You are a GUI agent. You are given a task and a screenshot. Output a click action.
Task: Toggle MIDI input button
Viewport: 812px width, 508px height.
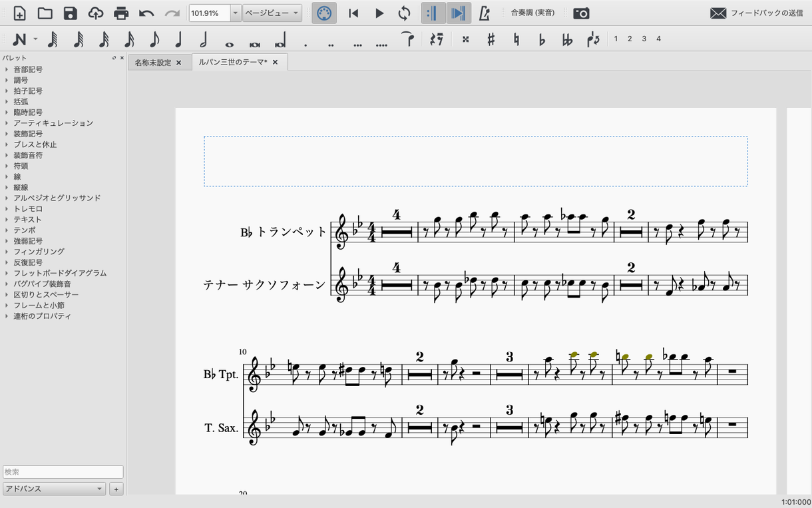coord(323,13)
